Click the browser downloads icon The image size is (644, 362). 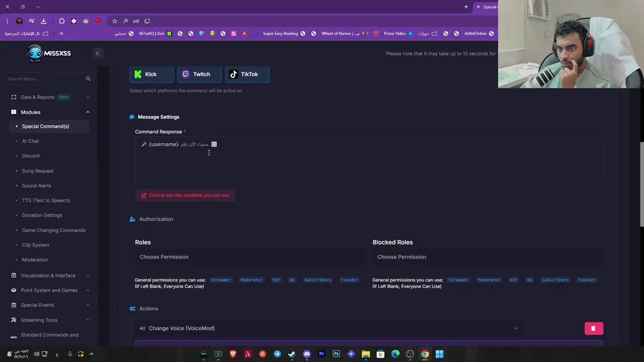click(x=43, y=21)
